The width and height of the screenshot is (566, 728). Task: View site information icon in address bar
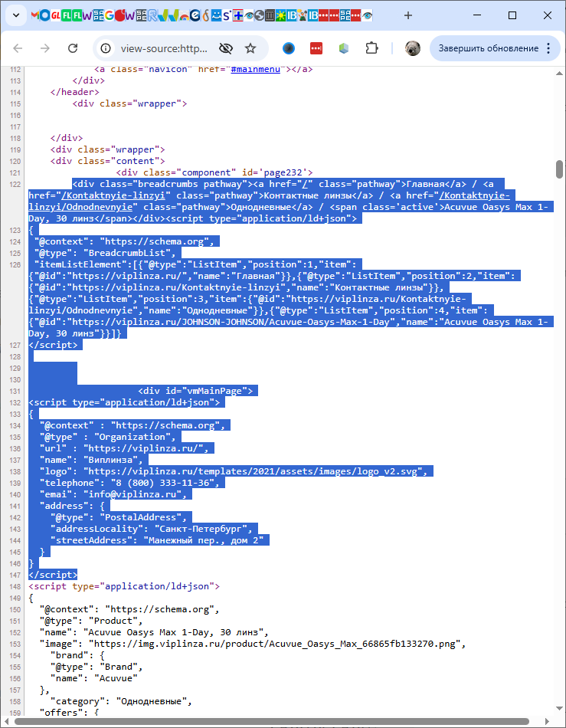point(106,48)
